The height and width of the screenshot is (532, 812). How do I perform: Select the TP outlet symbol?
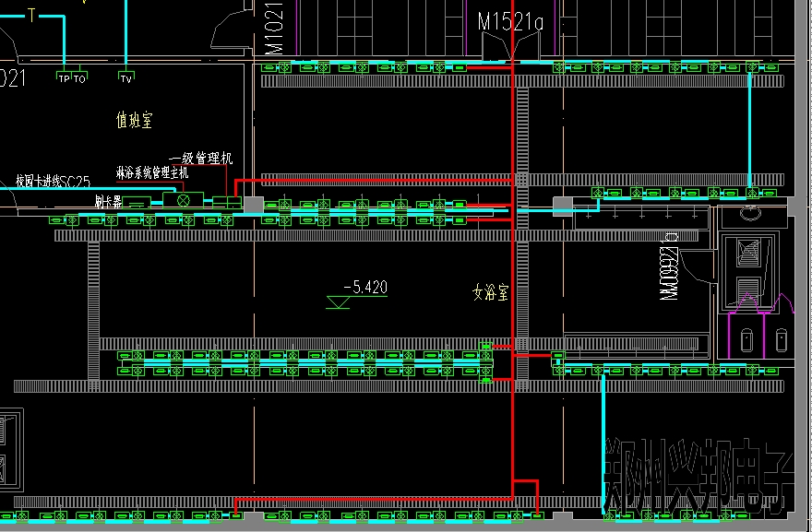click(64, 78)
